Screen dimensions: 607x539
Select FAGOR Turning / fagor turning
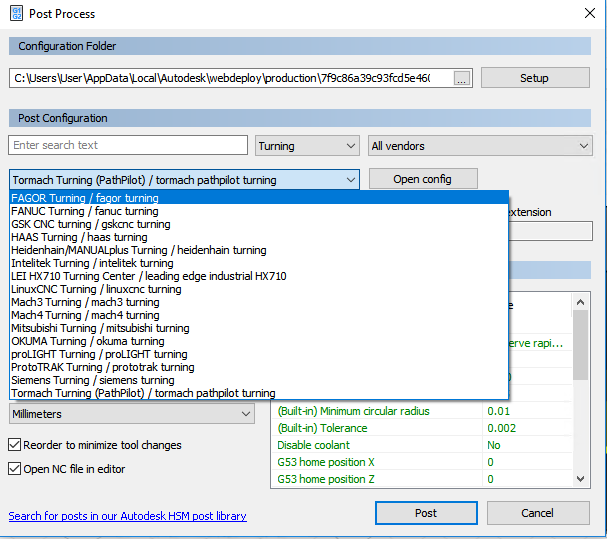coord(259,198)
